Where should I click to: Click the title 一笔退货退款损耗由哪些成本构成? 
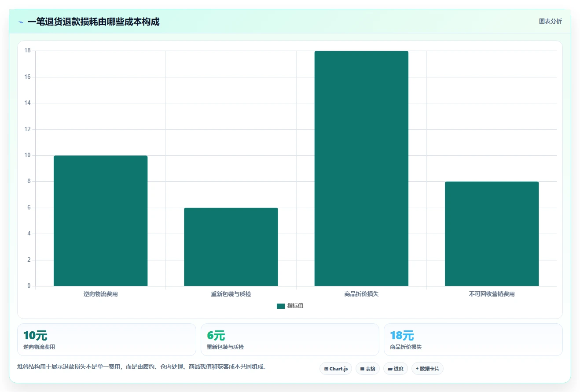tap(93, 22)
